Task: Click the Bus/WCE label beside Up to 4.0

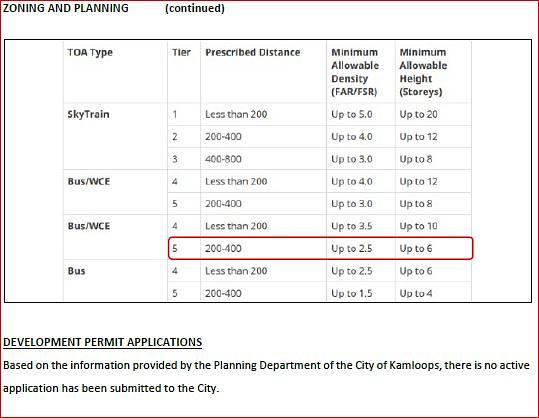Action: (89, 181)
